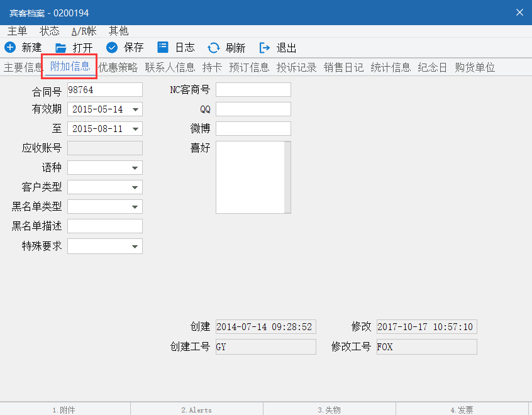Click the 保存 (Save) checkmark icon

point(112,48)
